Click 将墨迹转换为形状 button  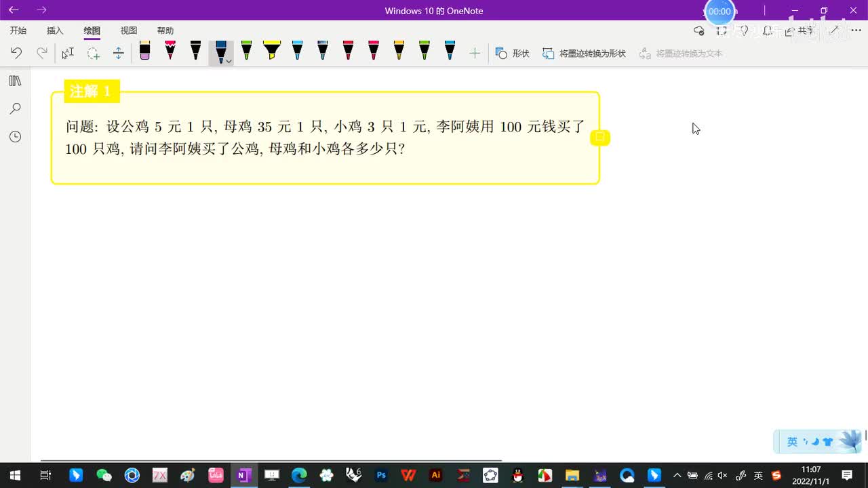coord(584,53)
